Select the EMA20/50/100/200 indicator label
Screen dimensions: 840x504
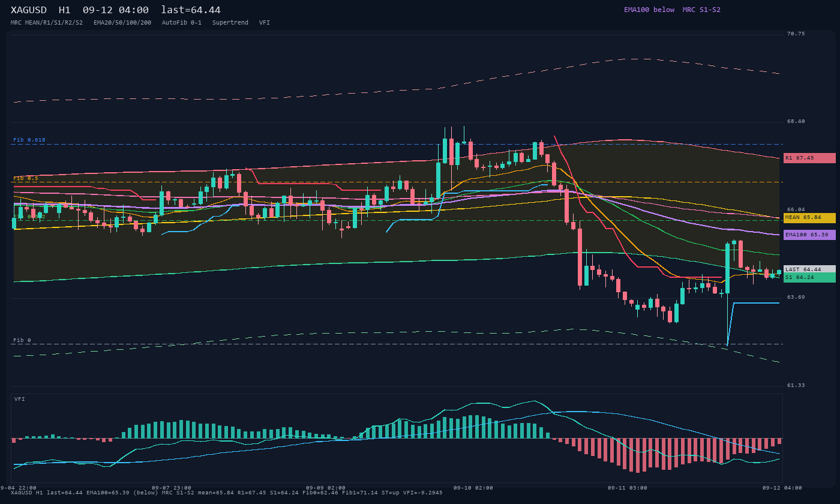[x=122, y=23]
